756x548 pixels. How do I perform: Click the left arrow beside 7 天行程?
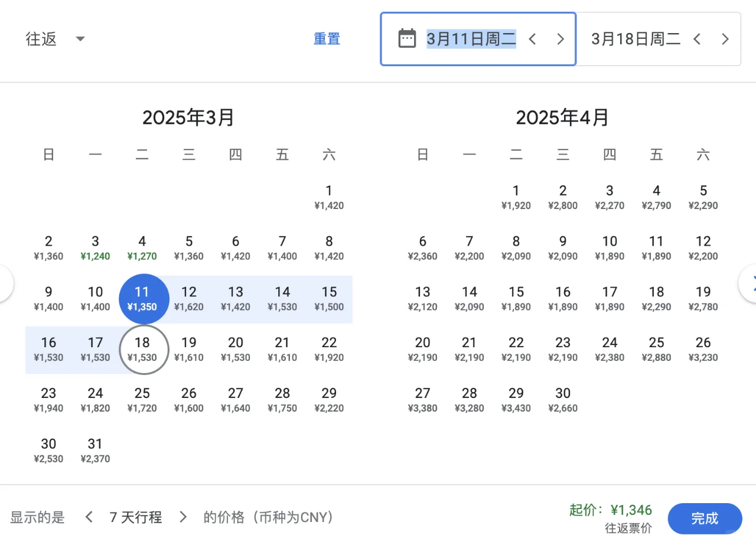click(x=89, y=517)
